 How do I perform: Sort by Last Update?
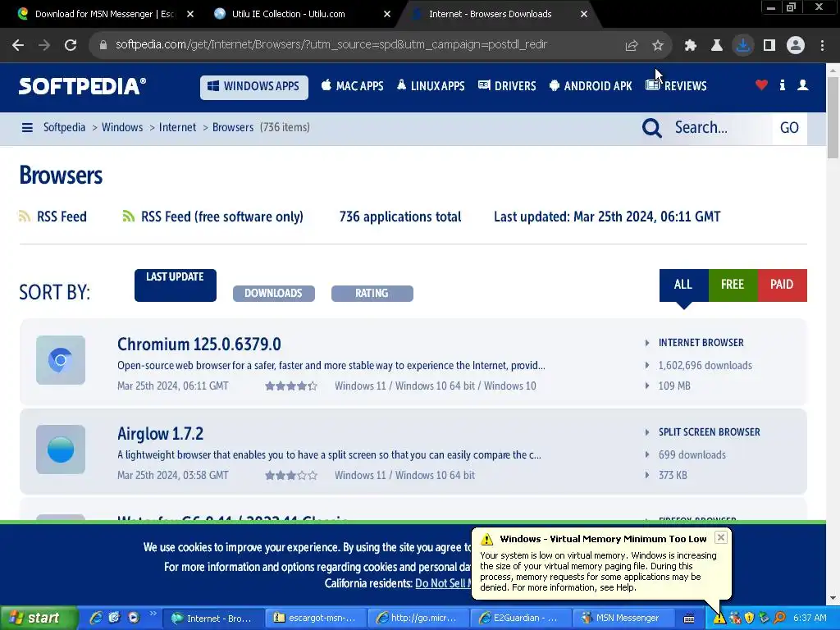[176, 285]
